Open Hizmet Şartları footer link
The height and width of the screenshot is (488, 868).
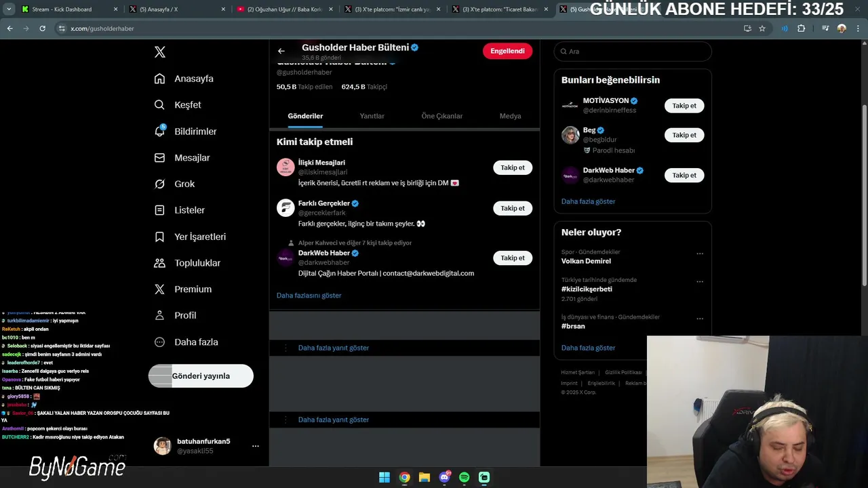578,372
